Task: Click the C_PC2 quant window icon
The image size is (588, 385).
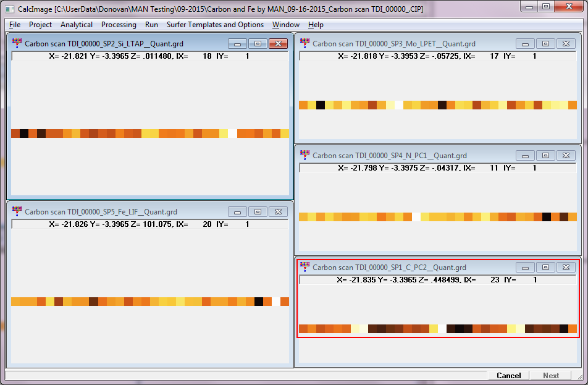Action: click(x=304, y=267)
